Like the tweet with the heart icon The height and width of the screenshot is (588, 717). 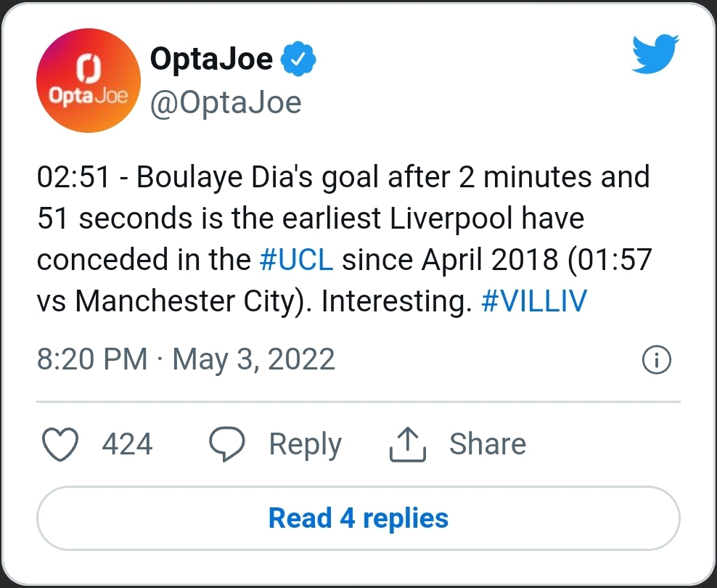point(61,444)
